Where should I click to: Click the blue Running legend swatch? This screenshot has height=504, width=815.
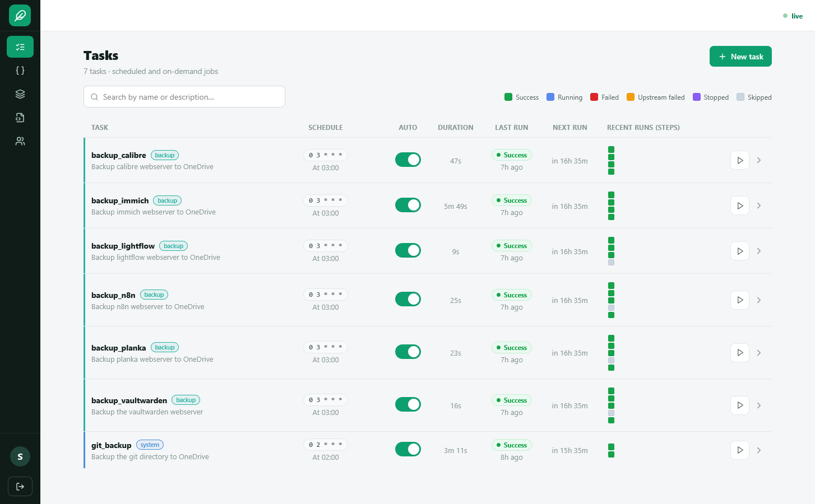550,97
